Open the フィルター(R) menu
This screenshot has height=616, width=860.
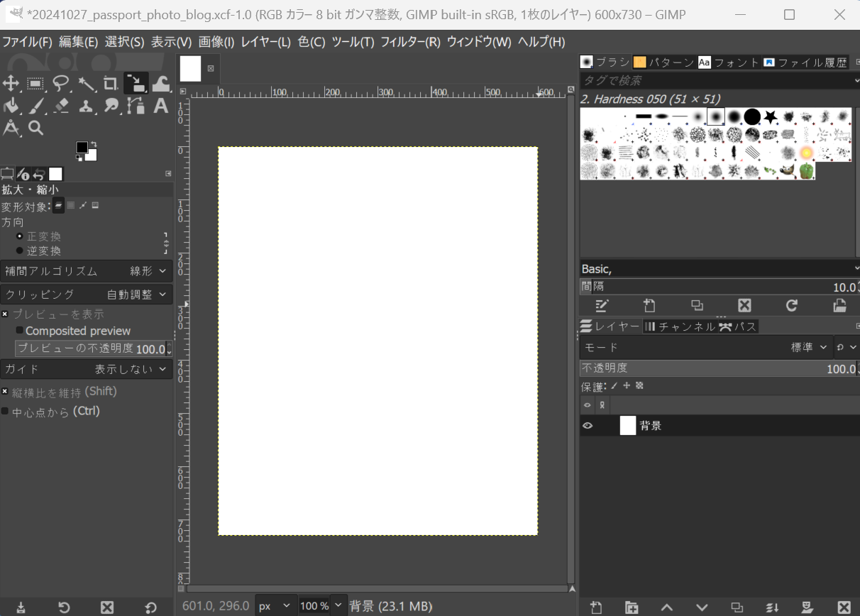pyautogui.click(x=410, y=42)
